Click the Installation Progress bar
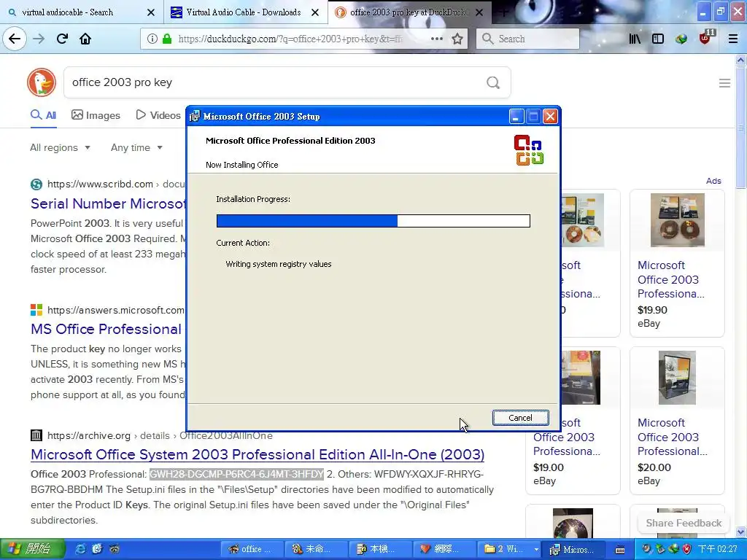Screen dimensions: 747x560 click(x=373, y=221)
